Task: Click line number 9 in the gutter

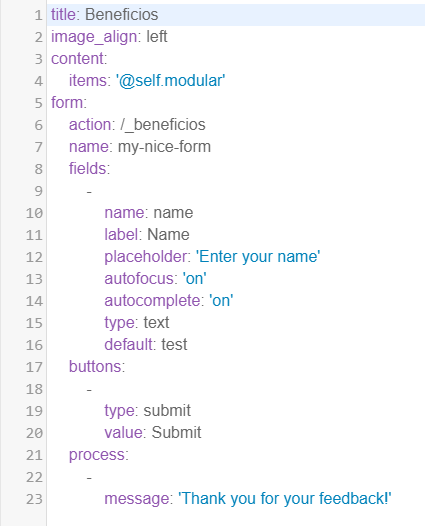Action: 38,191
